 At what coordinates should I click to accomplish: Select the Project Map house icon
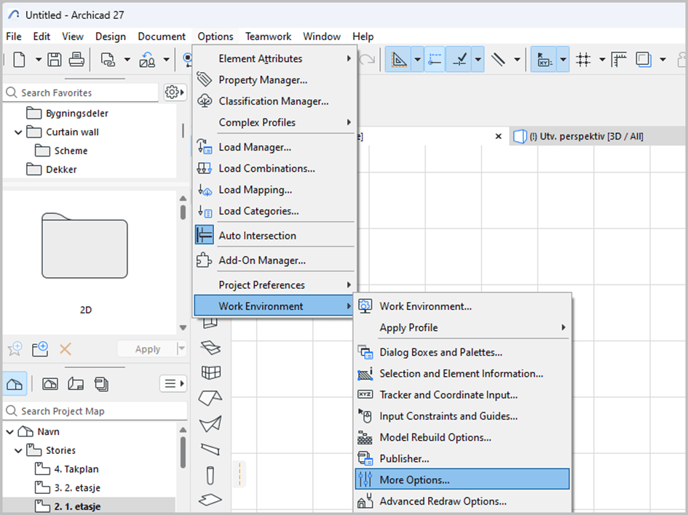(x=15, y=384)
